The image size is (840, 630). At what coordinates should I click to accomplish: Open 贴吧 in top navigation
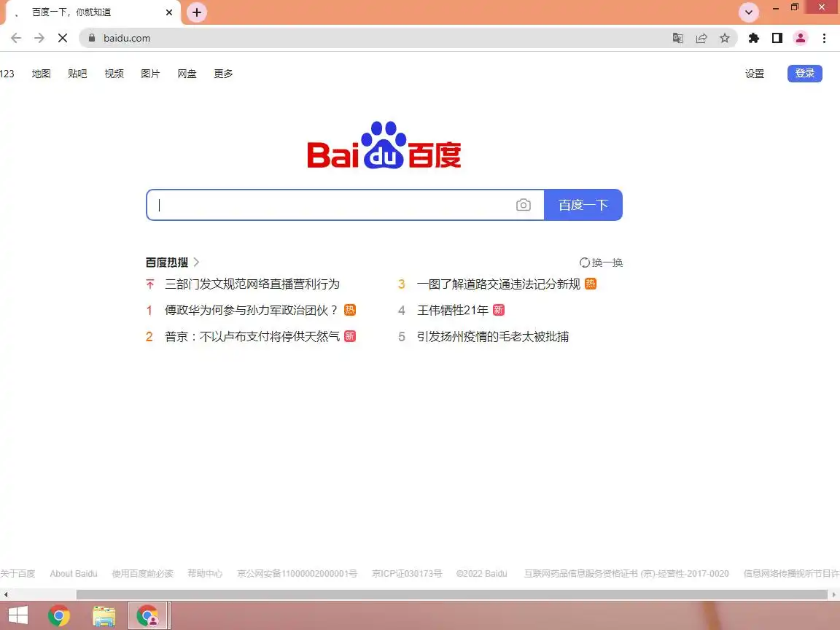(78, 74)
